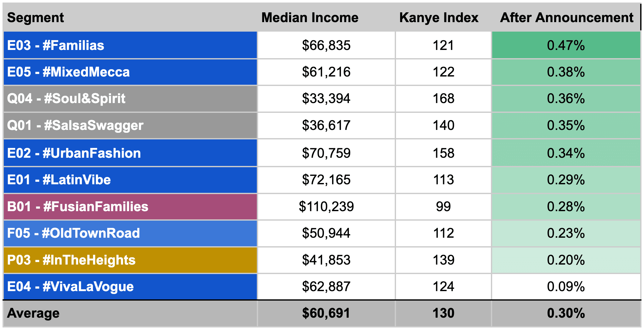Image resolution: width=644 pixels, height=330 pixels.
Task: Click the 0.09% After Announcement cell
Action: coord(566,287)
